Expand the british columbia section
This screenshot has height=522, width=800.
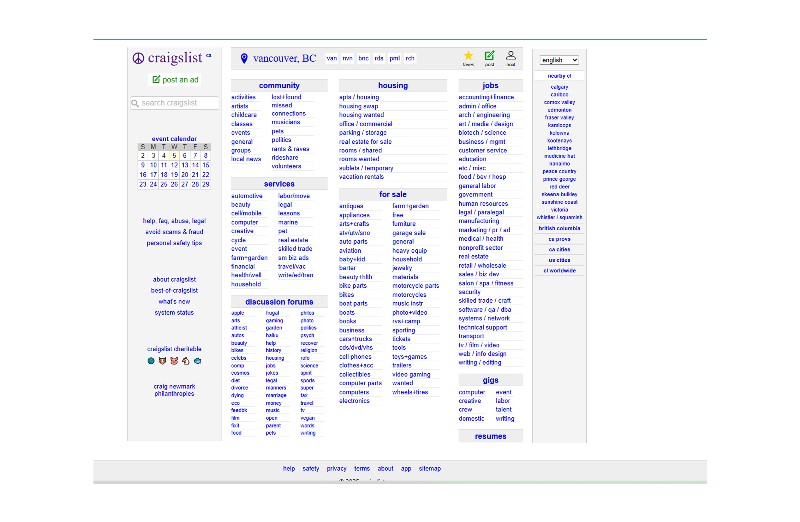pos(559,228)
